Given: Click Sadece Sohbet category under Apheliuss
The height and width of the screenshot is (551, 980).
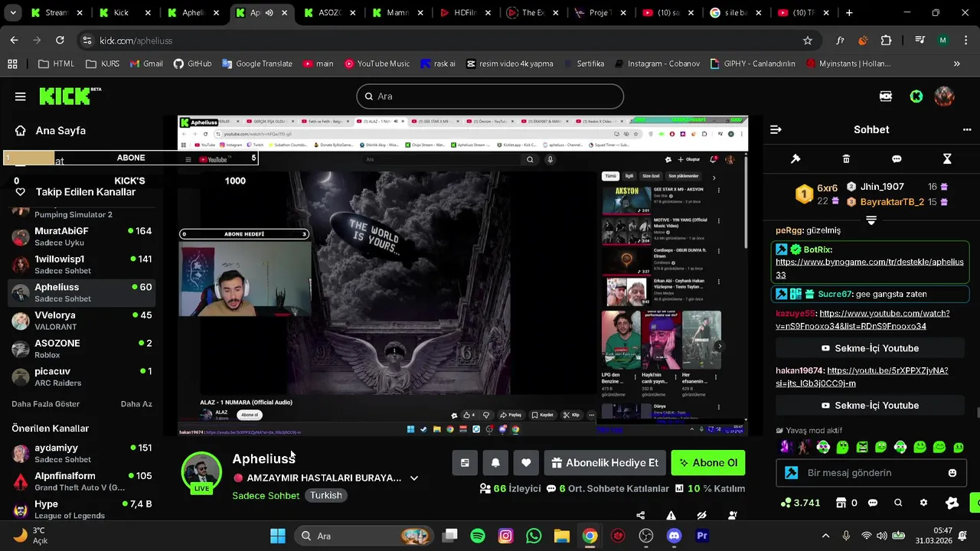Looking at the screenshot, I should tap(266, 495).
